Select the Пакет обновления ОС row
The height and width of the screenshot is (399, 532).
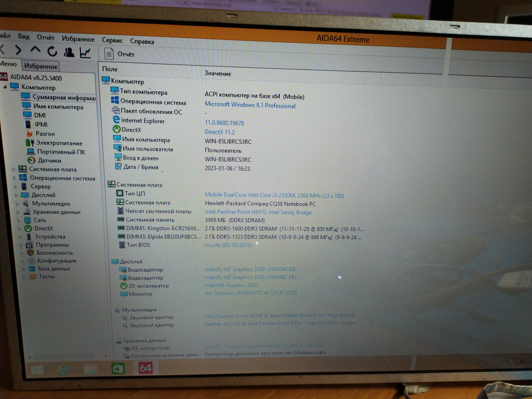tap(159, 112)
